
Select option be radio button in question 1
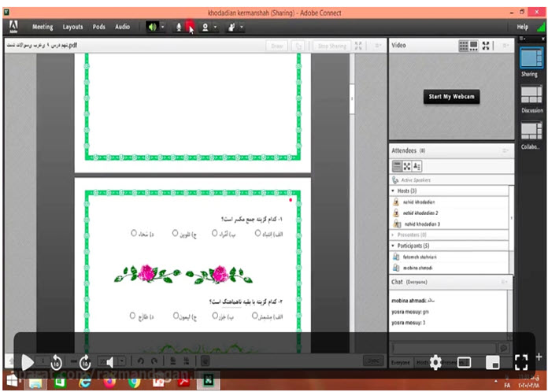215,233
